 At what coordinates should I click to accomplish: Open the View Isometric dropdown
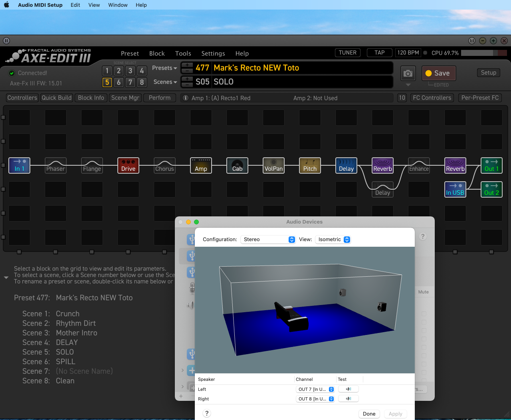click(333, 240)
